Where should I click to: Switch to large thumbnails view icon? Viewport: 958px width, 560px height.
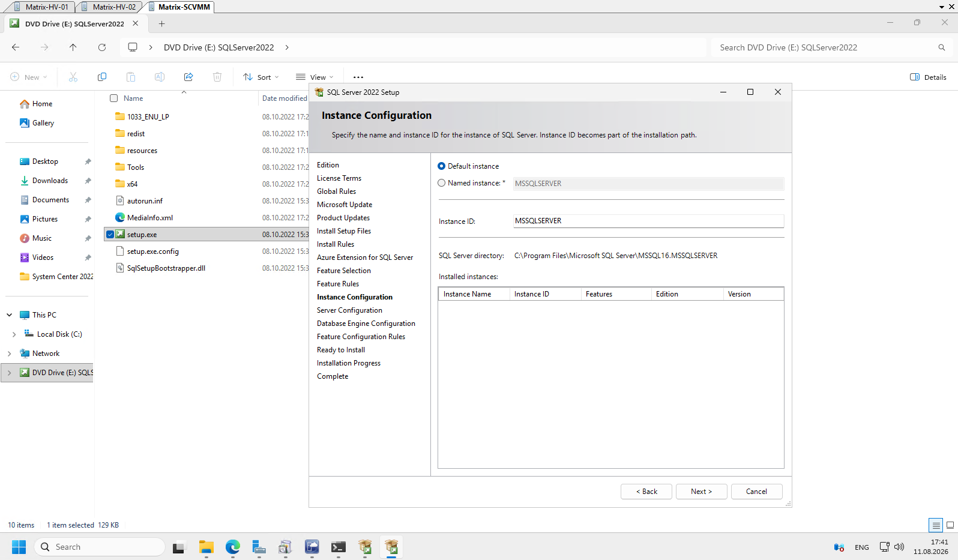point(950,525)
